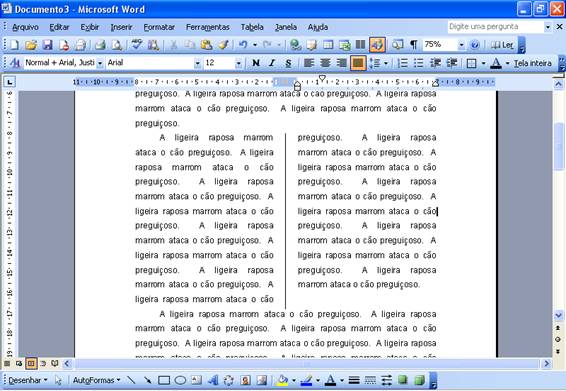Select the Rectangle drawing tool

click(x=164, y=380)
